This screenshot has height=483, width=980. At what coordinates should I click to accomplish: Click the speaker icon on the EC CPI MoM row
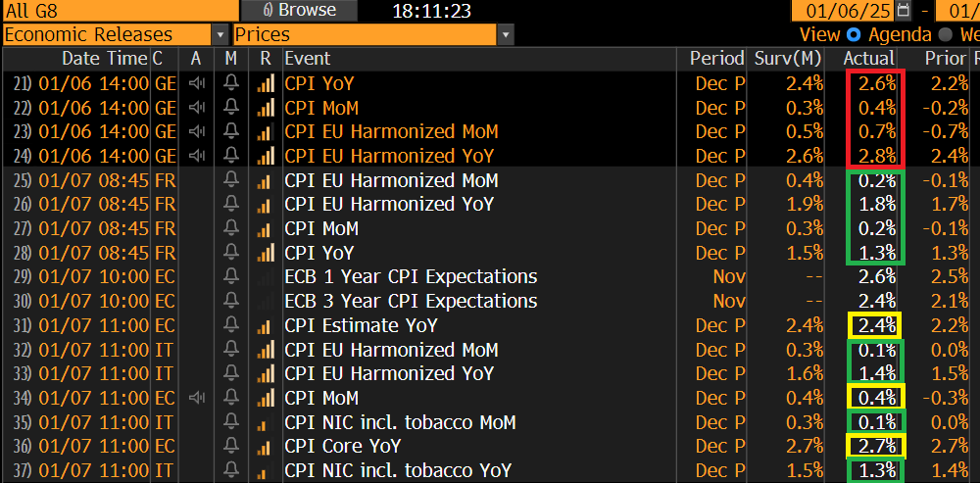[x=196, y=398]
